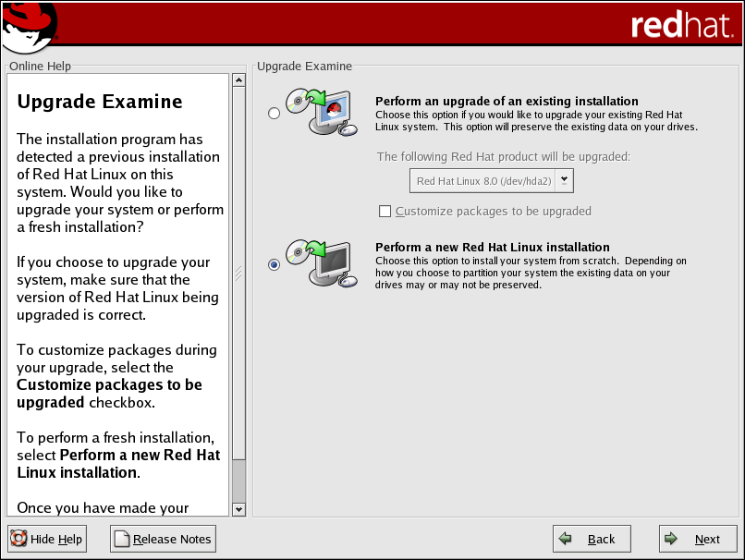Click the new installation CD and monitor icon
The image size is (745, 560).
tap(320, 263)
